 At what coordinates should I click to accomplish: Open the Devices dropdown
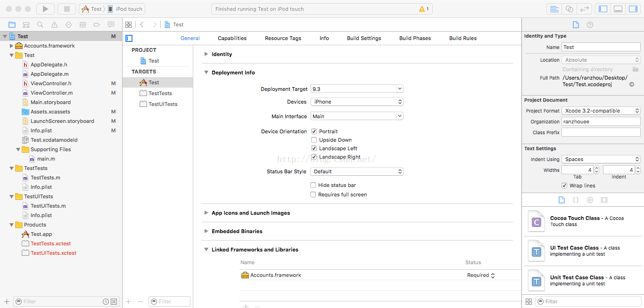(x=357, y=102)
